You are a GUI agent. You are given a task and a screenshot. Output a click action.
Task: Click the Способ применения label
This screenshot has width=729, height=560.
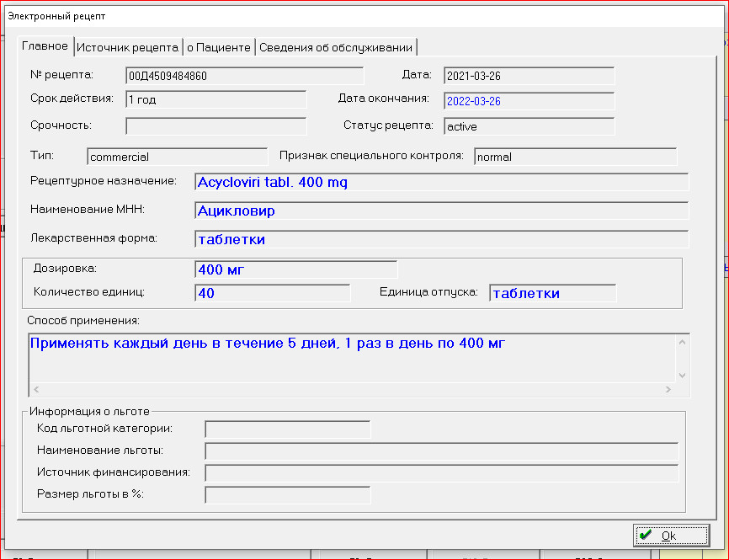tap(83, 321)
